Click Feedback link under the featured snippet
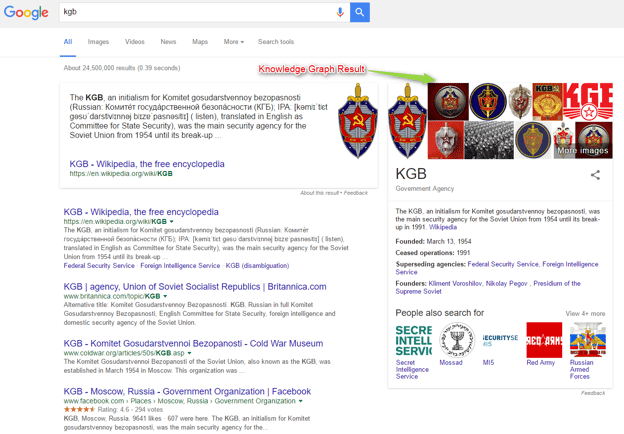The width and height of the screenshot is (624, 434). 356,193
